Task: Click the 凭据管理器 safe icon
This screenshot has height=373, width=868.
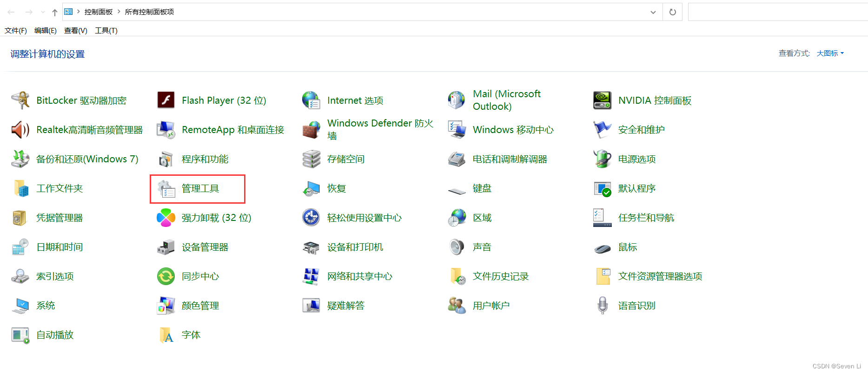Action: 20,217
